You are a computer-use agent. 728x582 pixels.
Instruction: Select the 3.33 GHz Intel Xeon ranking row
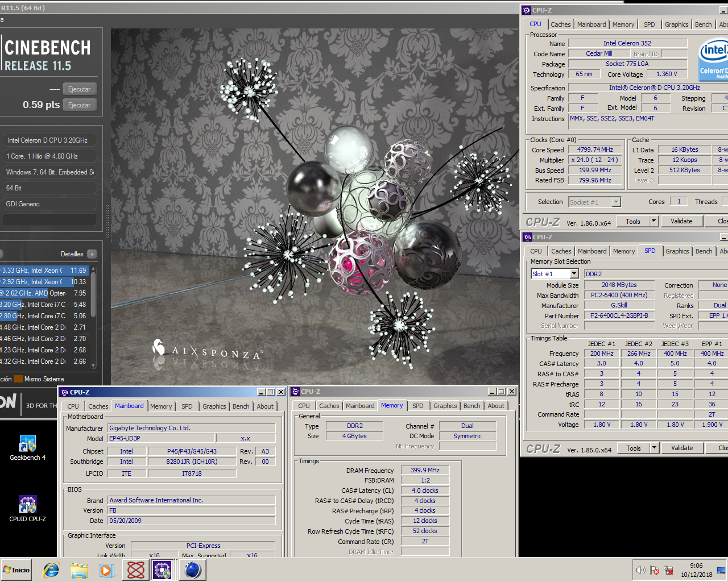pyautogui.click(x=44, y=271)
